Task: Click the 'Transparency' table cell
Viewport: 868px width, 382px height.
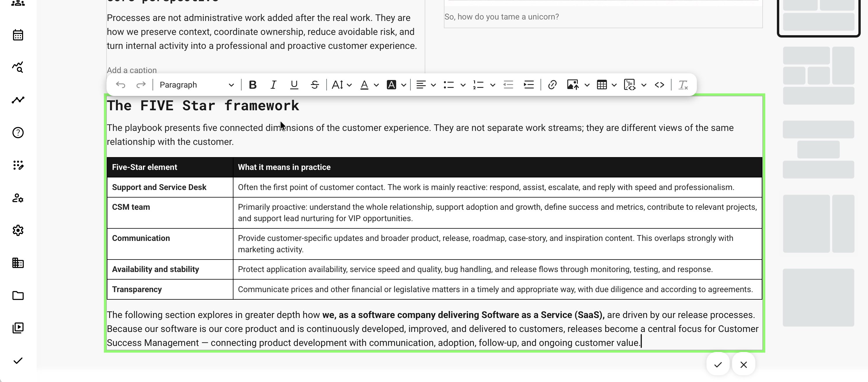Action: tap(170, 289)
